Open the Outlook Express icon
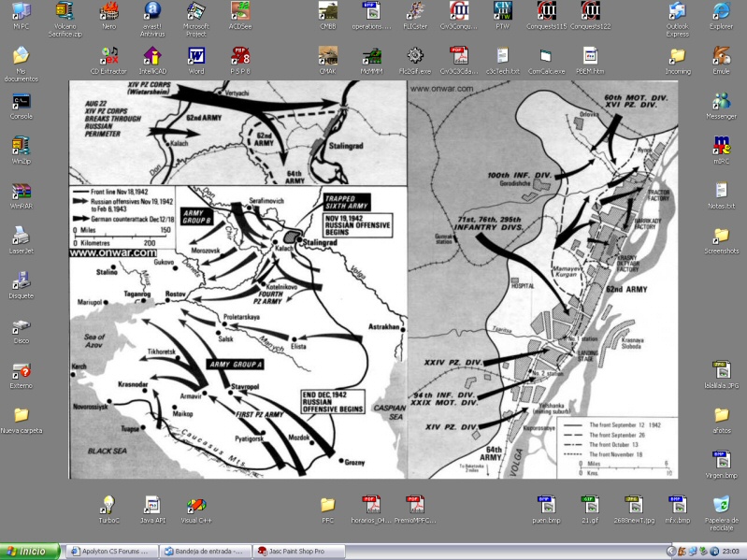 pos(677,12)
